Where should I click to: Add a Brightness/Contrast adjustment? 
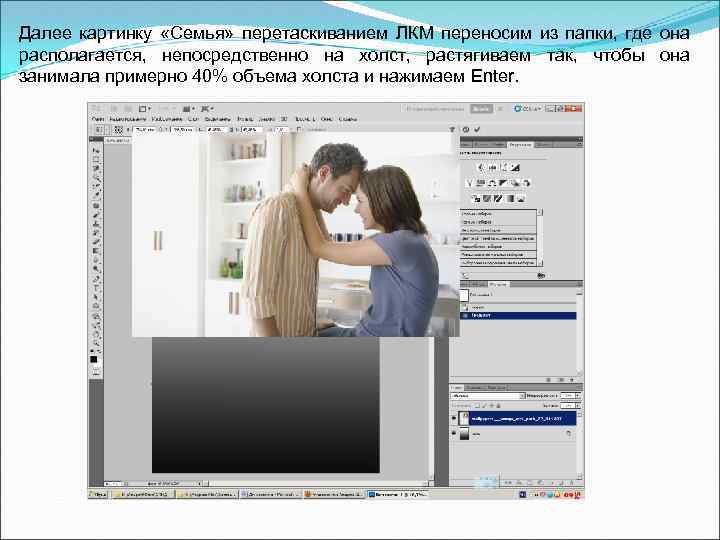[481, 168]
